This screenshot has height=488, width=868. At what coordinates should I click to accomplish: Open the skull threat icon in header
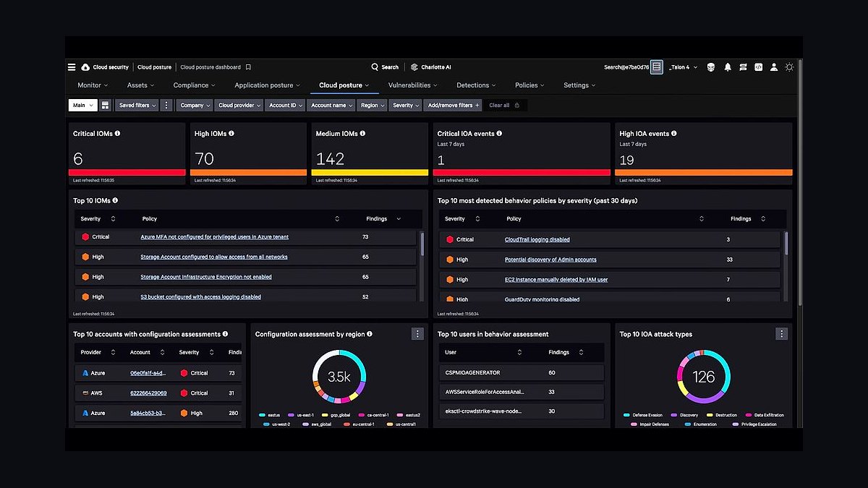(710, 67)
